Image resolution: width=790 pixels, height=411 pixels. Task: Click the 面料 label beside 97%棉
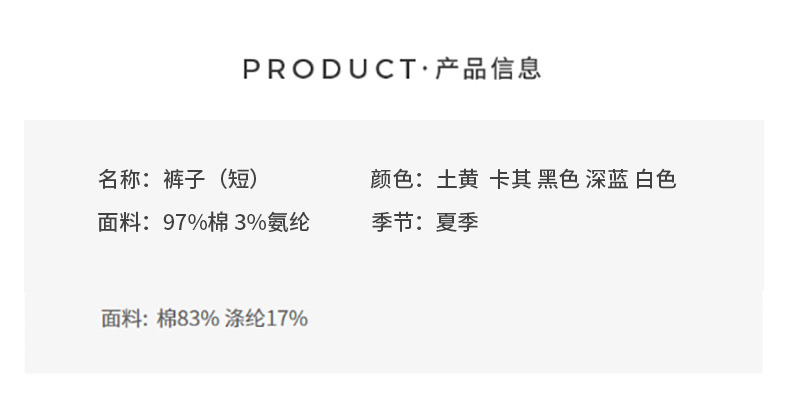coord(118,222)
